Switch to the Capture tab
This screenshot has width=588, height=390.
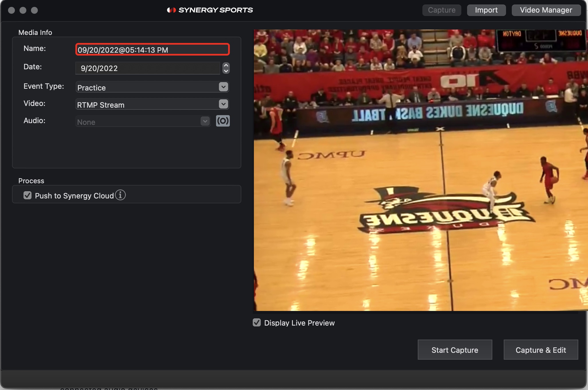point(442,10)
